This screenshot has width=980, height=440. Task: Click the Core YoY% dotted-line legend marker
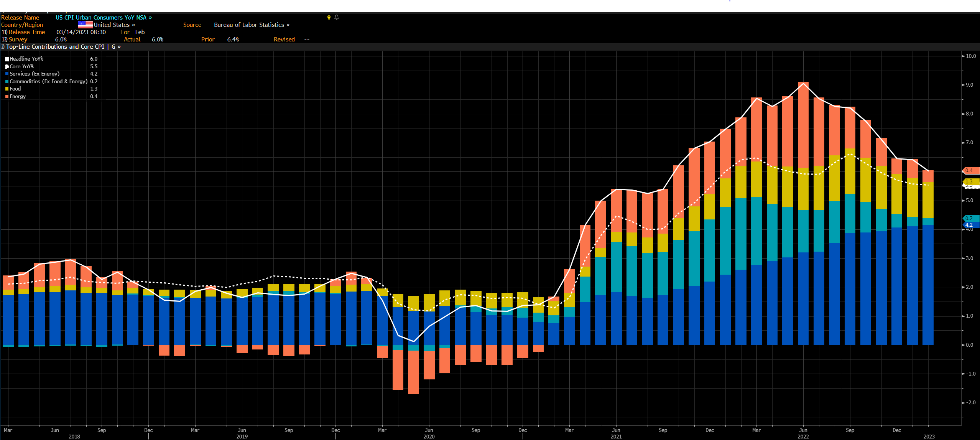[x=7, y=66]
